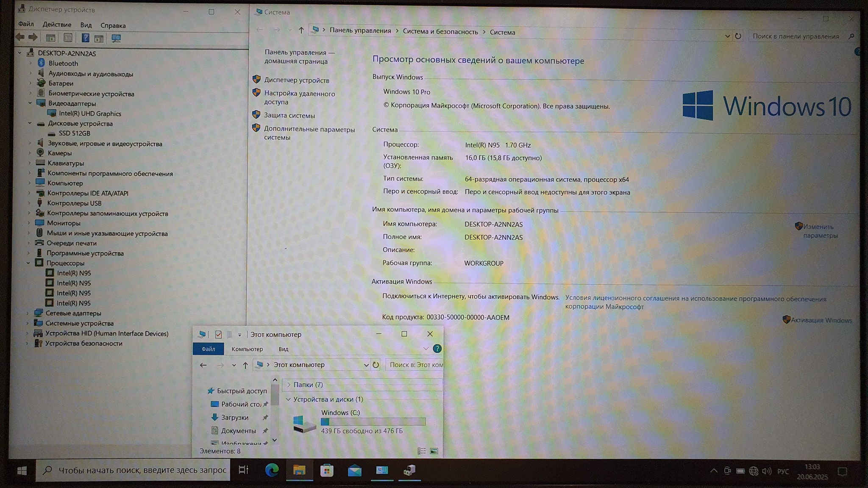Screen dimensions: 868x488
Task: Open the Компьютер ribbon tab in Explorer
Action: pyautogui.click(x=247, y=349)
